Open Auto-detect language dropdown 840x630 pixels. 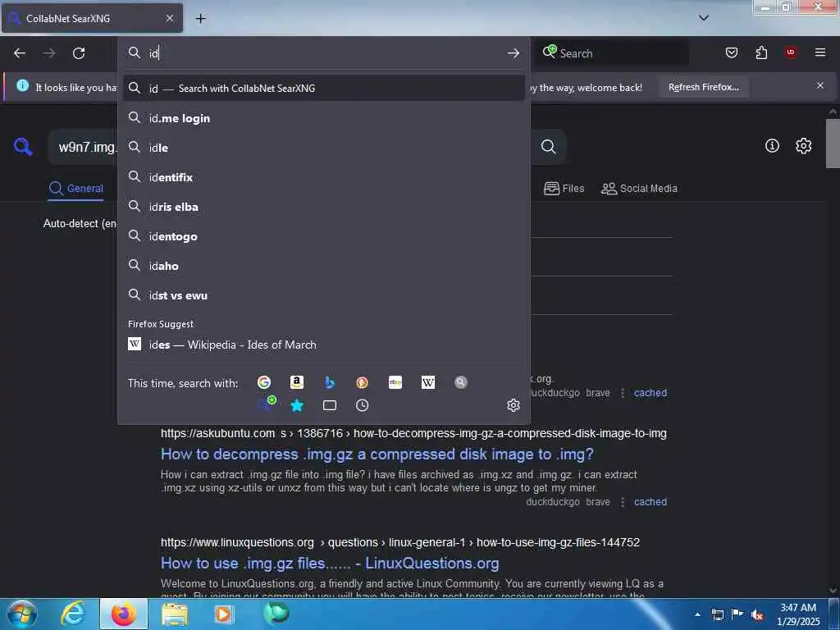pos(80,223)
